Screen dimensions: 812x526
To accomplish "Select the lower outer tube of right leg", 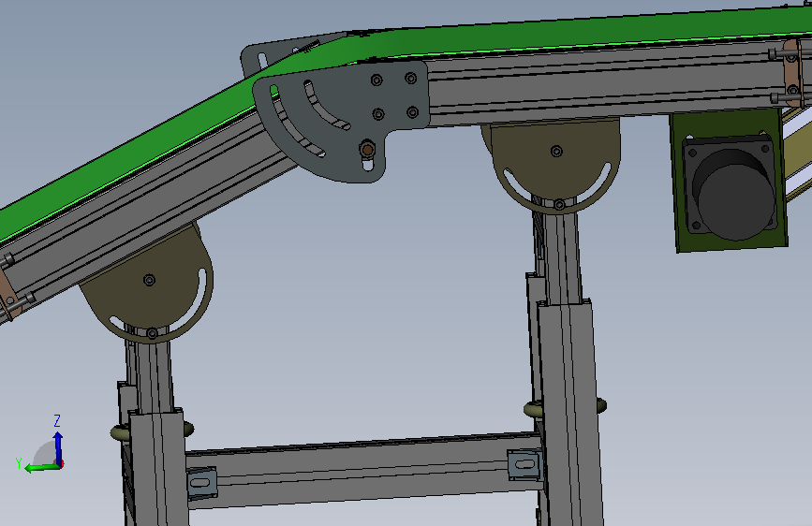I will [569, 415].
